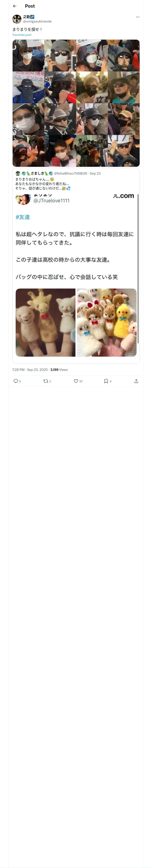Click the author display name 之助
This screenshot has height=868, width=152.
click(26, 17)
